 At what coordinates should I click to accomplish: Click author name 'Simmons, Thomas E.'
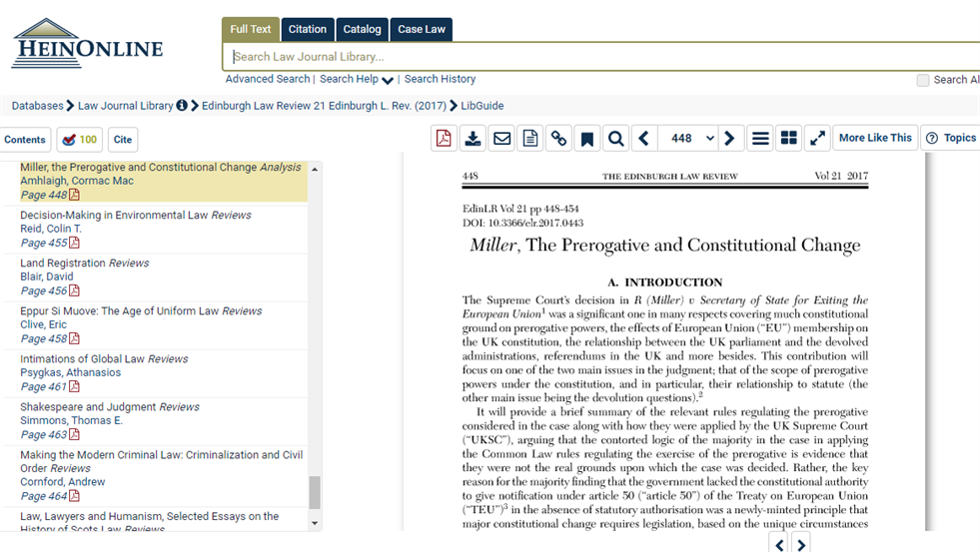click(x=71, y=420)
